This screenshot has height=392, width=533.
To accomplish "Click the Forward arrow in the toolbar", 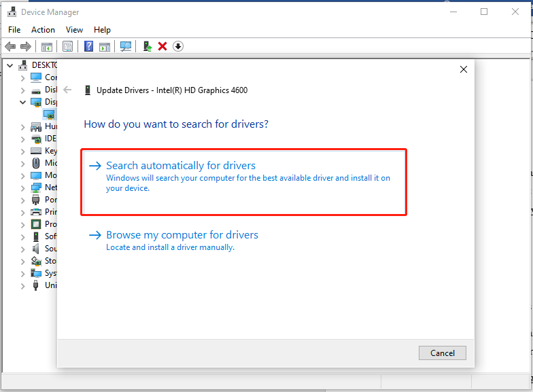I will (26, 46).
